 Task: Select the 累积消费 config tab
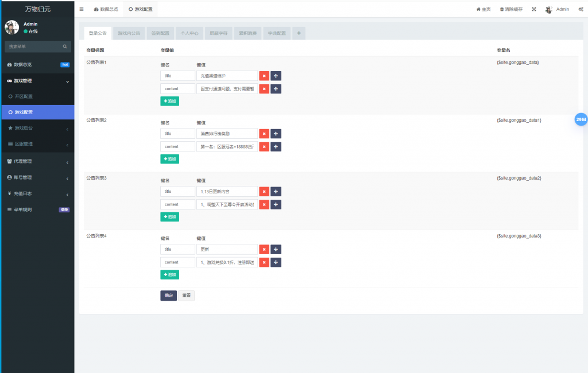(247, 33)
